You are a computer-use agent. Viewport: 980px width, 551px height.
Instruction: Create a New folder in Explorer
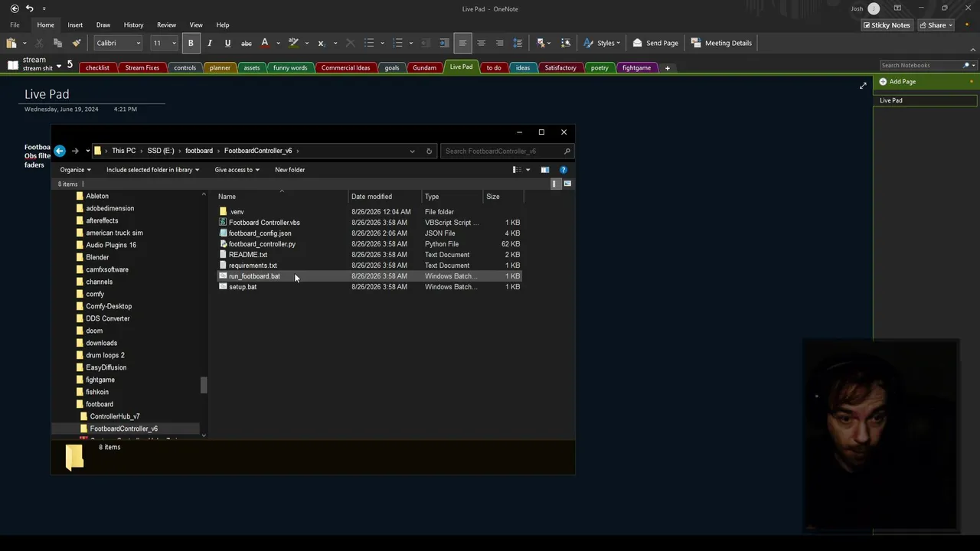tap(289, 170)
